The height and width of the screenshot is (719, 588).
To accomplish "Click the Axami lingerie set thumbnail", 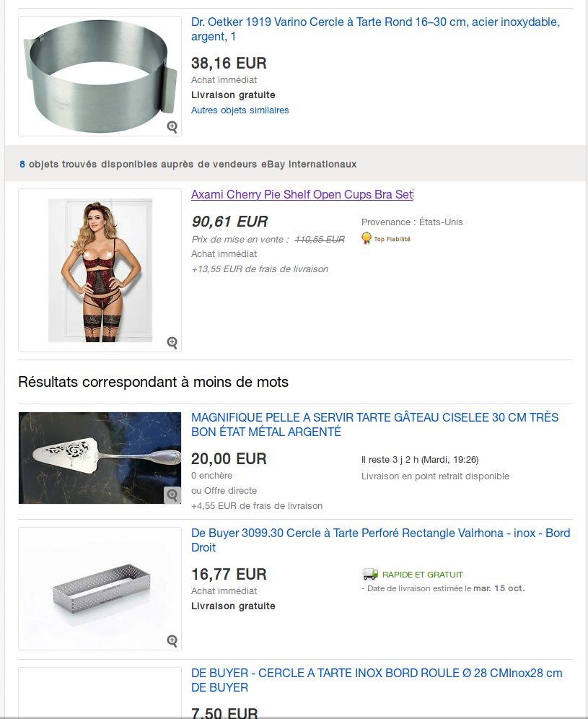I will 100,270.
